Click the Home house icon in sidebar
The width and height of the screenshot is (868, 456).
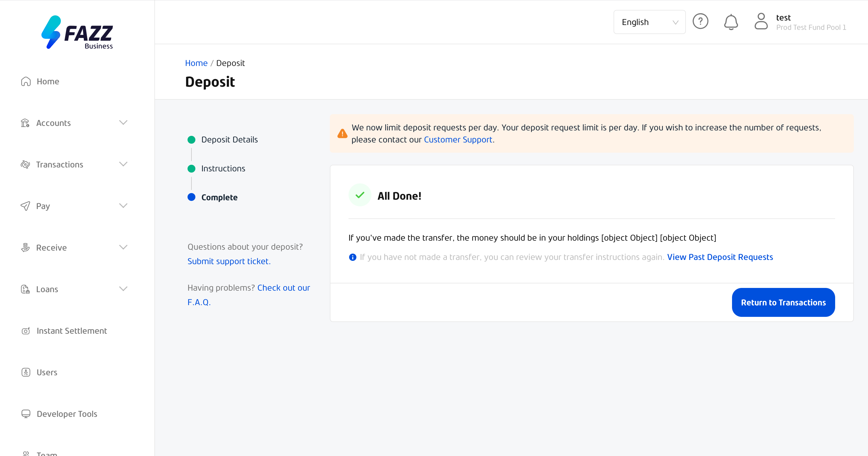(x=26, y=81)
